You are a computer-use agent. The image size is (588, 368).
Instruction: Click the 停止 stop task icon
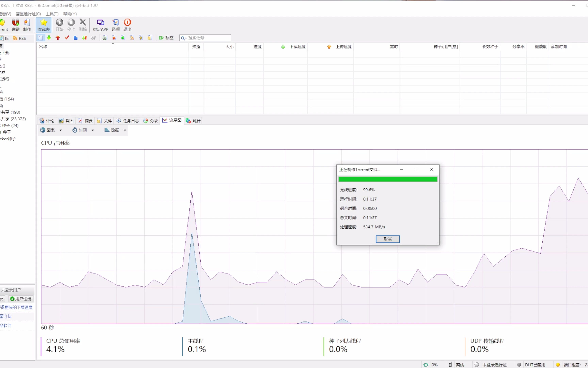pyautogui.click(x=71, y=25)
